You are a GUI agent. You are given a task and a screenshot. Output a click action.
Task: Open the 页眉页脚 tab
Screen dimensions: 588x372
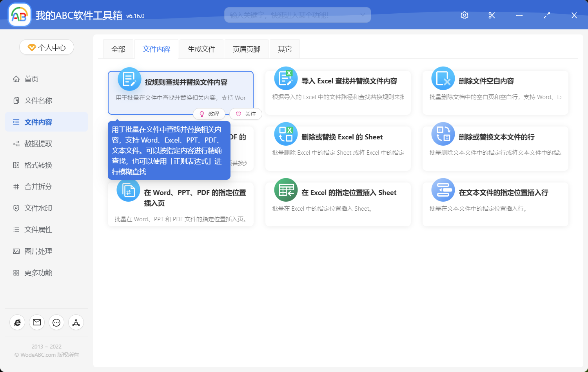click(x=246, y=49)
